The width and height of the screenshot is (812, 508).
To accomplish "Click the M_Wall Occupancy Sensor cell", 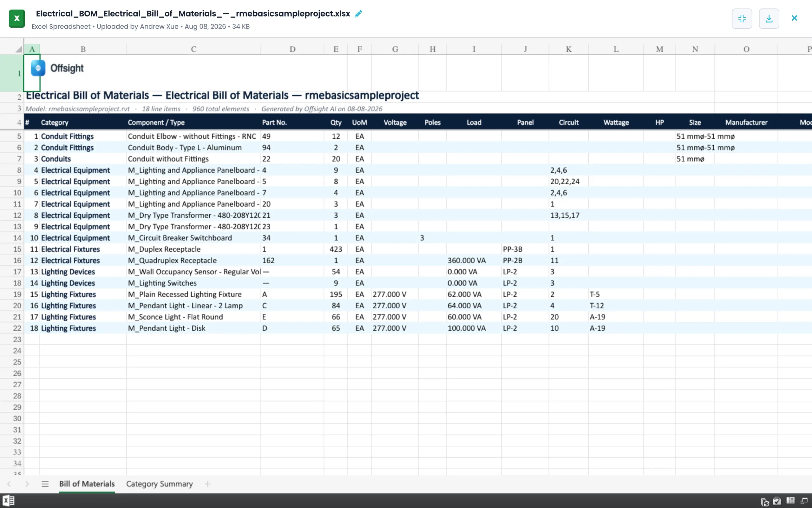I will (x=193, y=272).
